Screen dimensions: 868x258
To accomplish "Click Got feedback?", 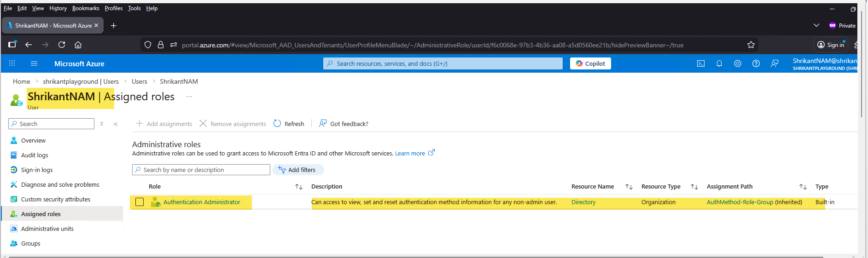I will (344, 124).
